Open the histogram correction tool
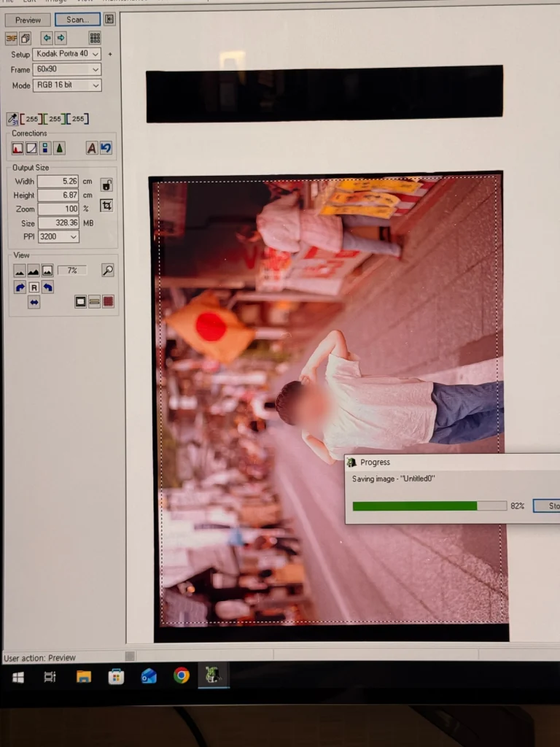The width and height of the screenshot is (560, 747). [17, 148]
